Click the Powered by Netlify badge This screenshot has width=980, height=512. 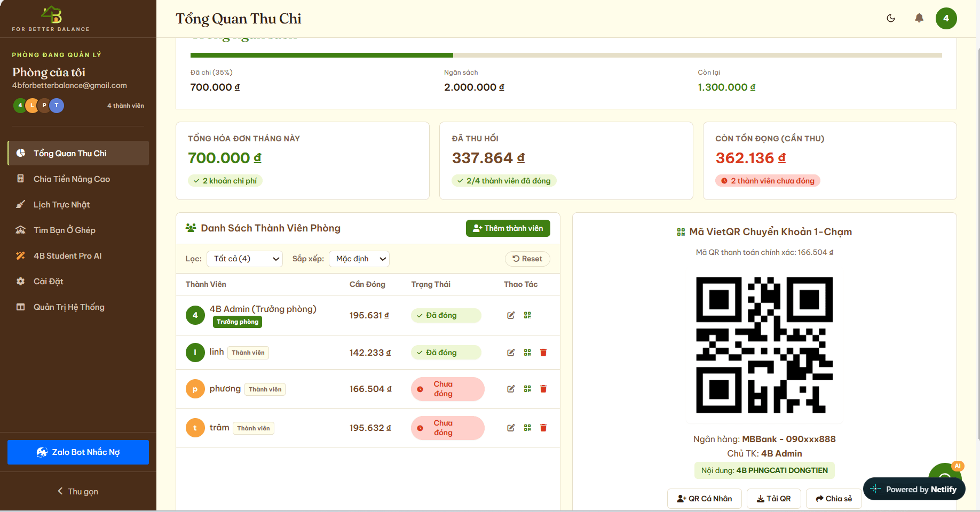tap(914, 489)
